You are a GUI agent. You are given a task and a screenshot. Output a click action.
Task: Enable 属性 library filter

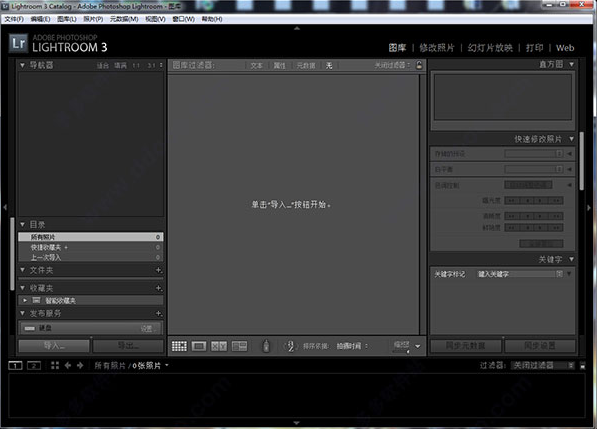click(x=279, y=65)
